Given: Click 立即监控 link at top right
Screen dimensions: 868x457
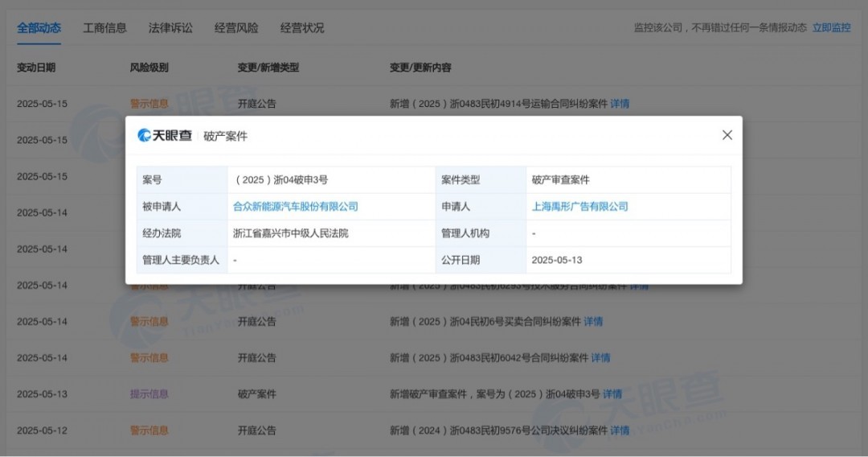Looking at the screenshot, I should (832, 27).
